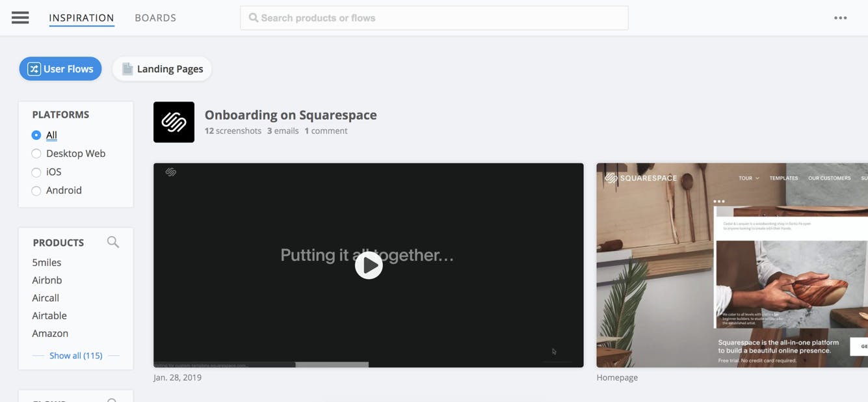Open the Onboarding on Squarespace title
This screenshot has height=402, width=868.
[291, 114]
